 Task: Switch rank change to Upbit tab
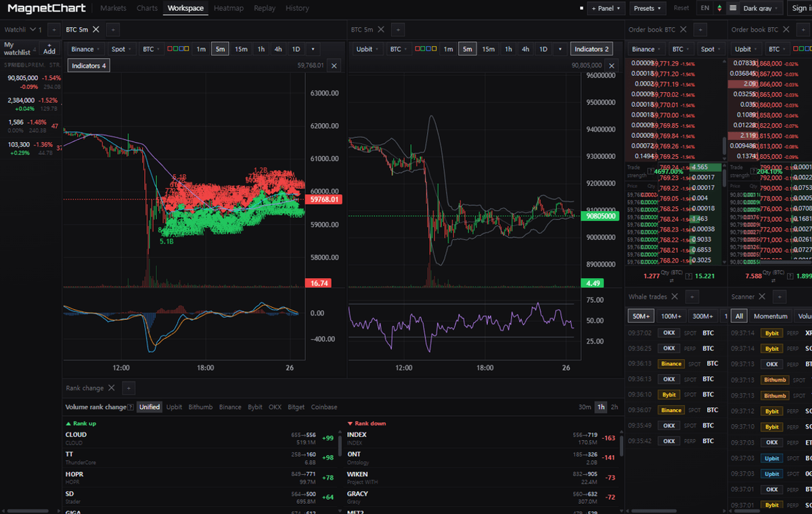click(175, 407)
